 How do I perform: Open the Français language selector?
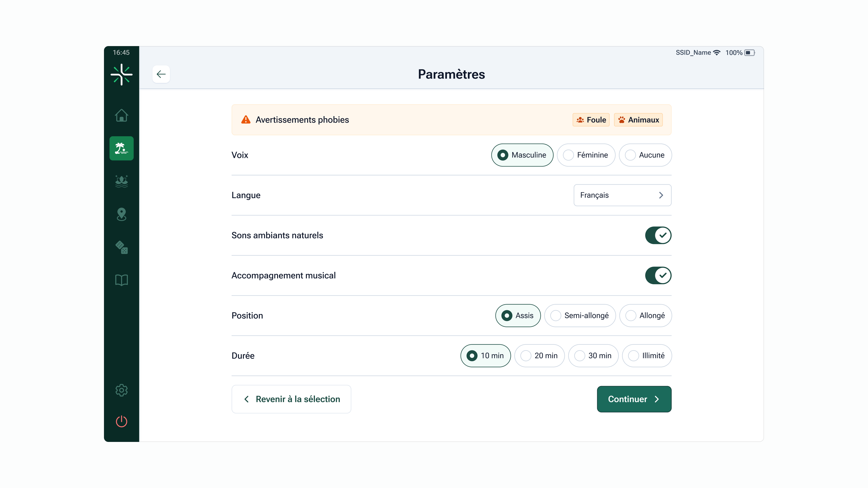[622, 195]
